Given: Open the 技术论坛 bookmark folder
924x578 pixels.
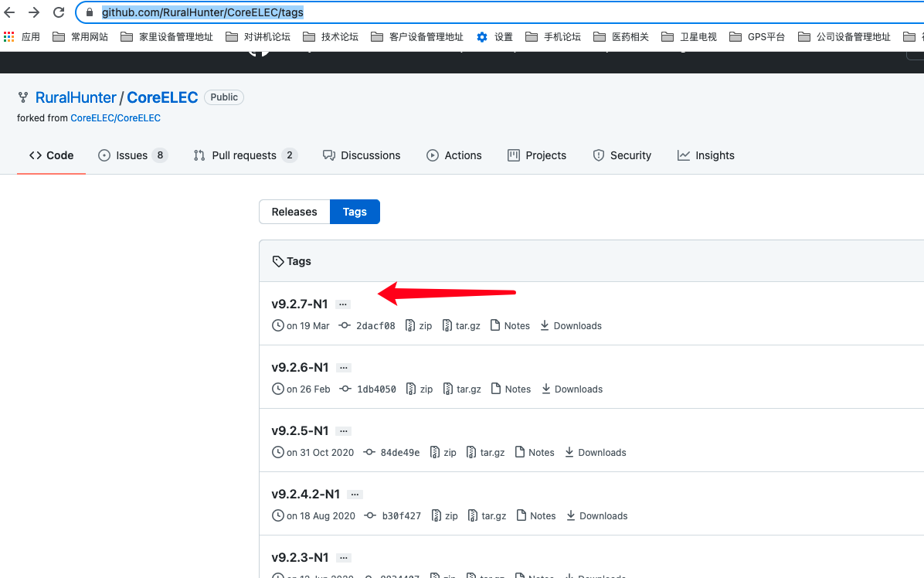Looking at the screenshot, I should pyautogui.click(x=331, y=37).
